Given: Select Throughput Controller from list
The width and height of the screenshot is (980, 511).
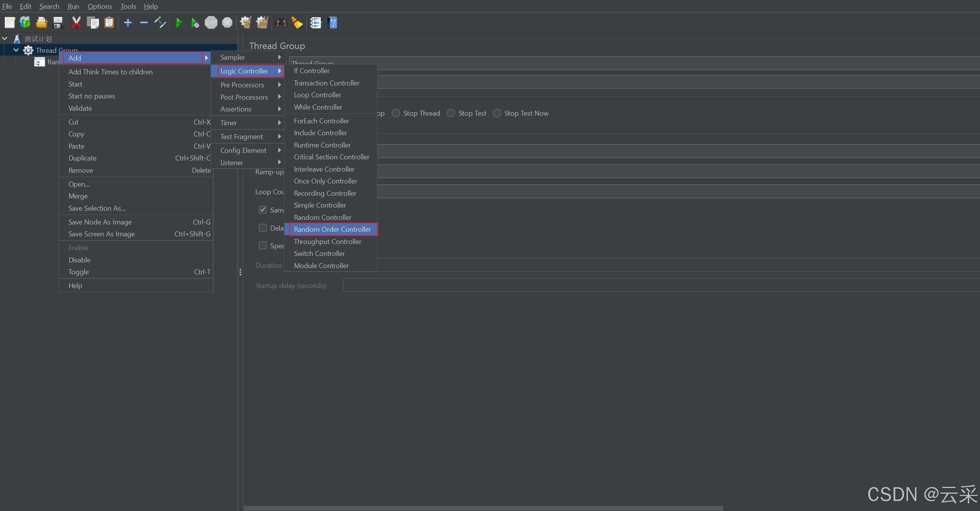Looking at the screenshot, I should point(327,241).
